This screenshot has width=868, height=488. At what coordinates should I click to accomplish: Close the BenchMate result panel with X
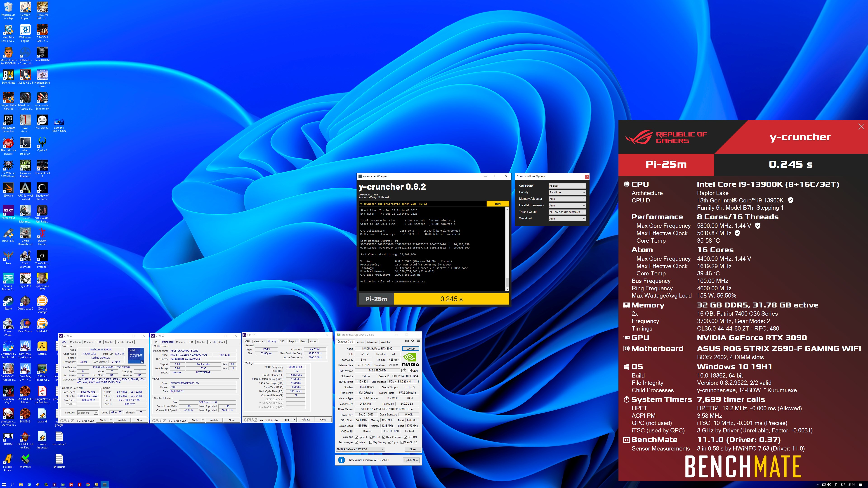[x=861, y=127]
